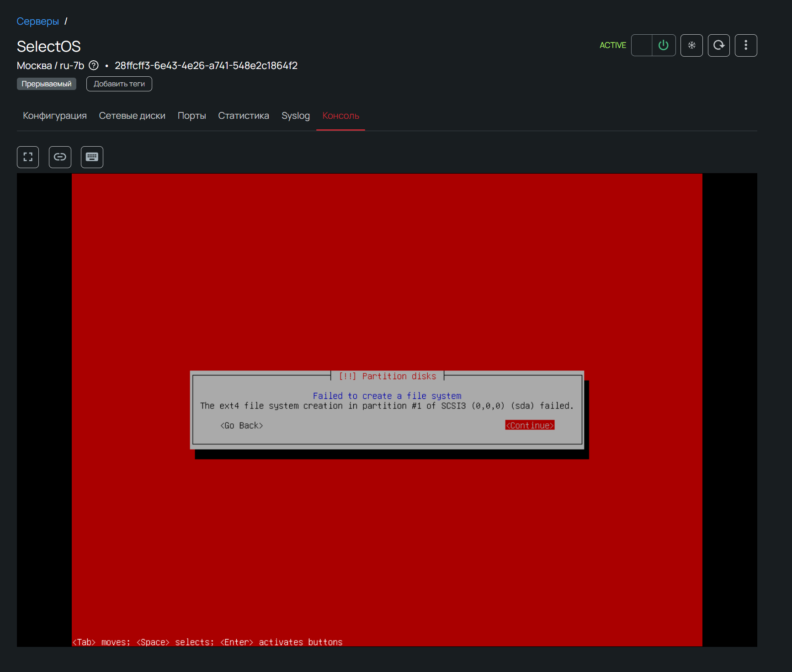View the Статистика tab
This screenshot has width=792, height=672.
coord(244,116)
